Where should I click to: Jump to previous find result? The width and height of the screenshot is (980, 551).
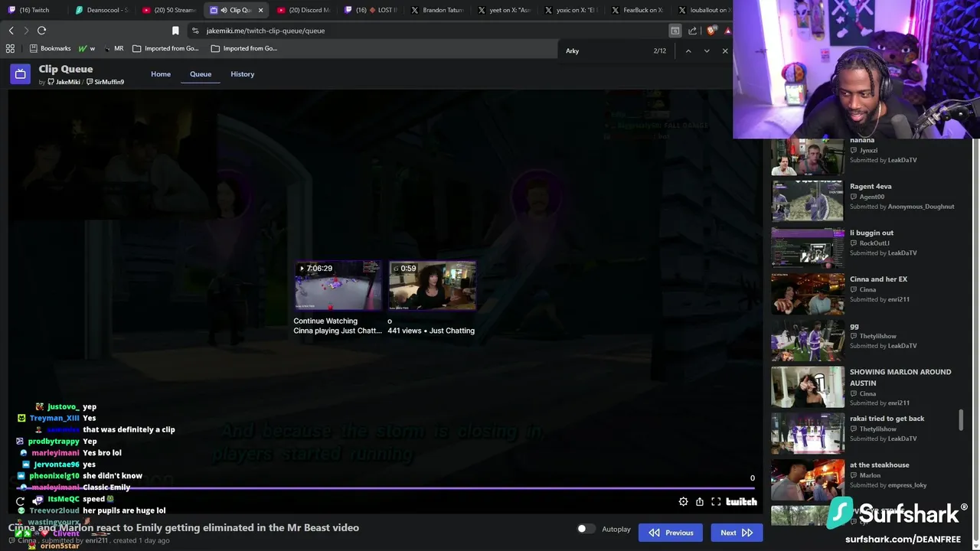(x=688, y=51)
